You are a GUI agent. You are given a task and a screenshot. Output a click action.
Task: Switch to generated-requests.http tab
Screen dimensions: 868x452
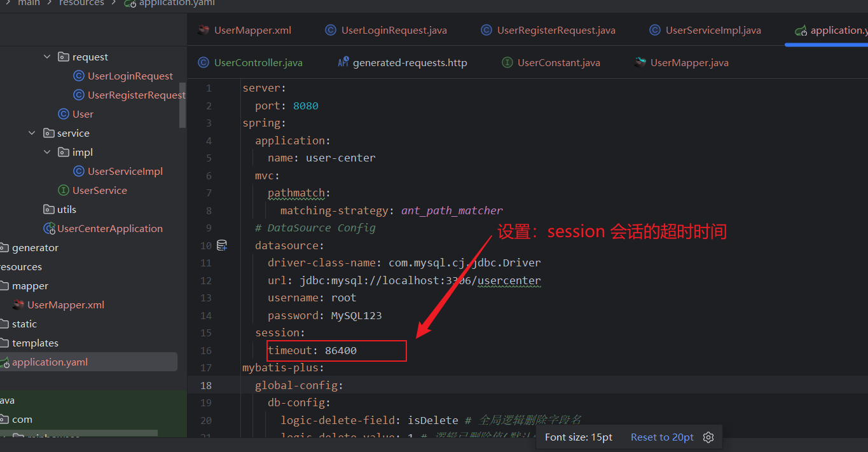click(x=403, y=62)
